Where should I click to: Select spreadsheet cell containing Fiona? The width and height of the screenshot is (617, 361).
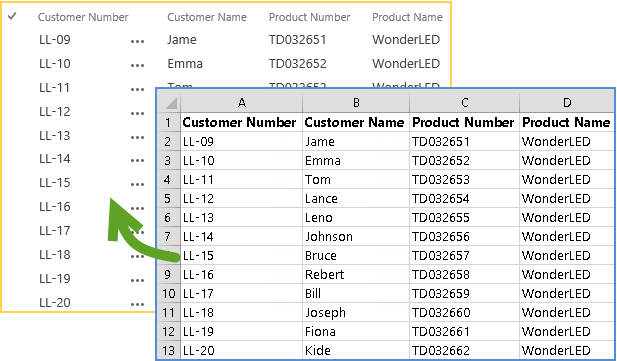pos(356,331)
